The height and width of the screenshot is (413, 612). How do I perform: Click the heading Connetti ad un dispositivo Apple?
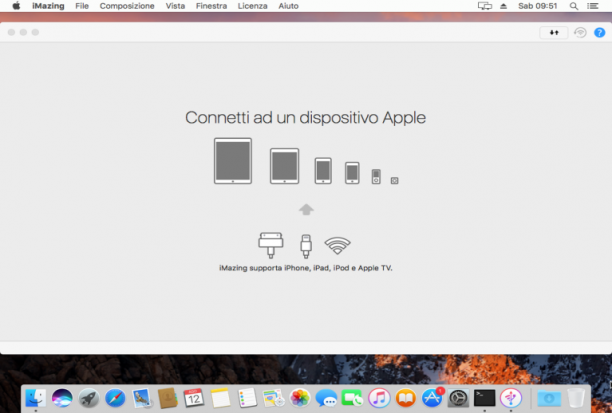pyautogui.click(x=306, y=117)
